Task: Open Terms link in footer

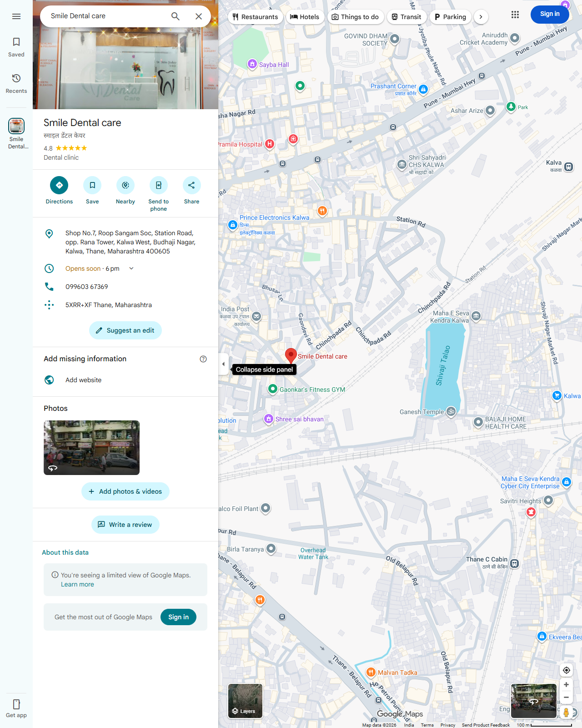Action: [427, 725]
